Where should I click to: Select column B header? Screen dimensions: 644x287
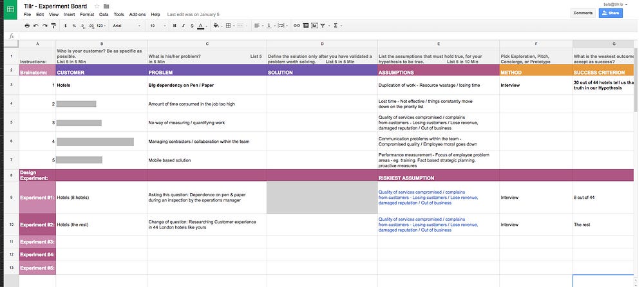pos(102,44)
